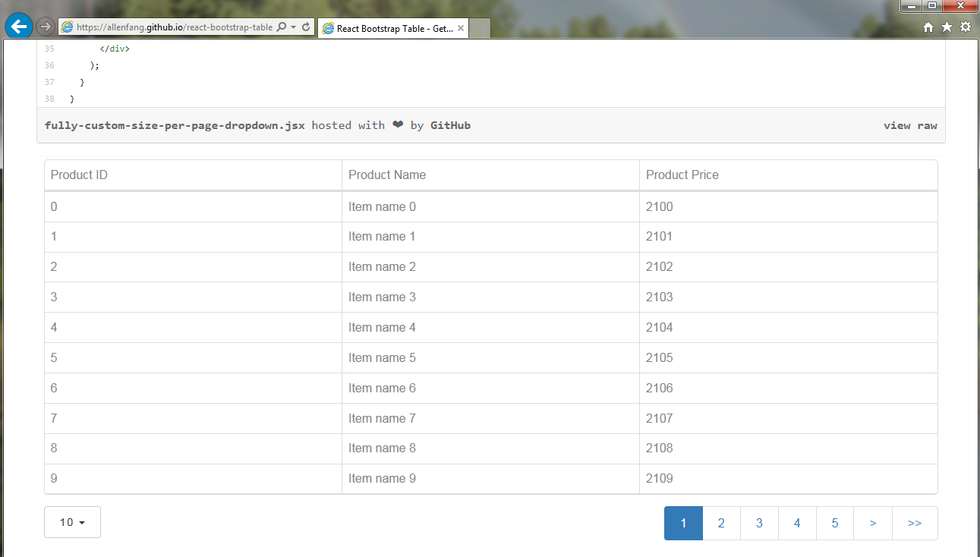Click the Refresh page icon

306,26
